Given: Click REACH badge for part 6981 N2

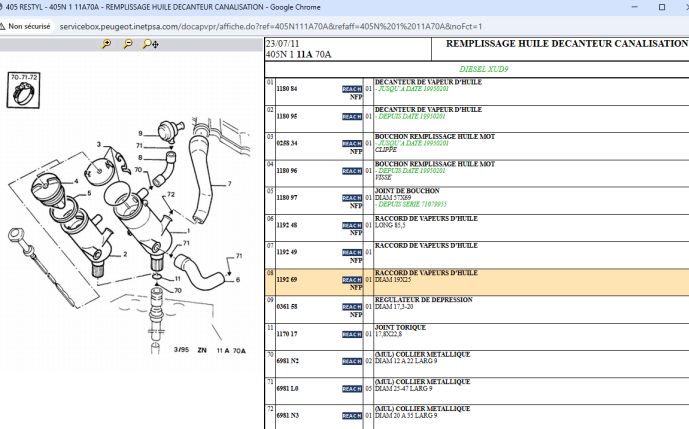Looking at the screenshot, I should click(x=352, y=361).
